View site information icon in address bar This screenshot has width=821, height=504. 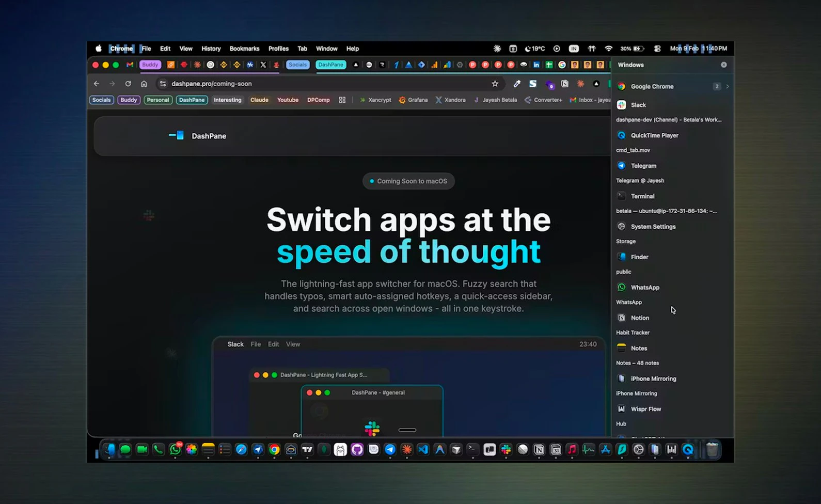click(x=163, y=84)
